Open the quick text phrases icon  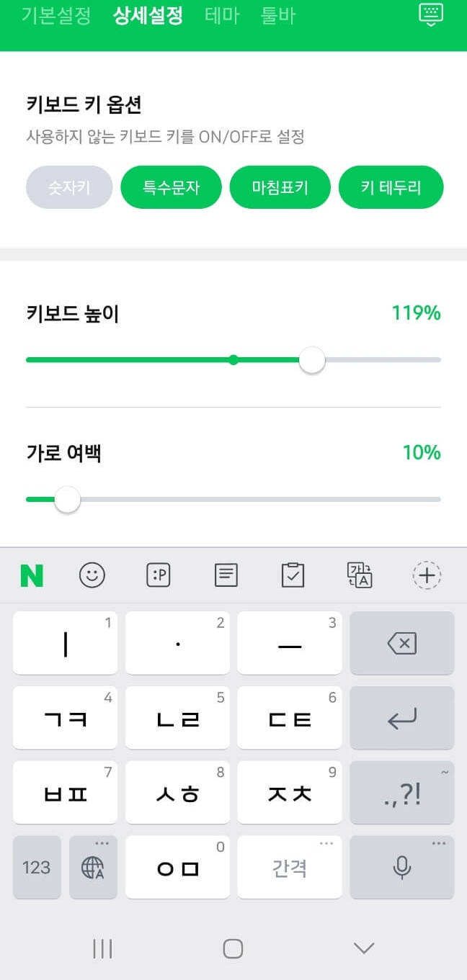click(226, 575)
